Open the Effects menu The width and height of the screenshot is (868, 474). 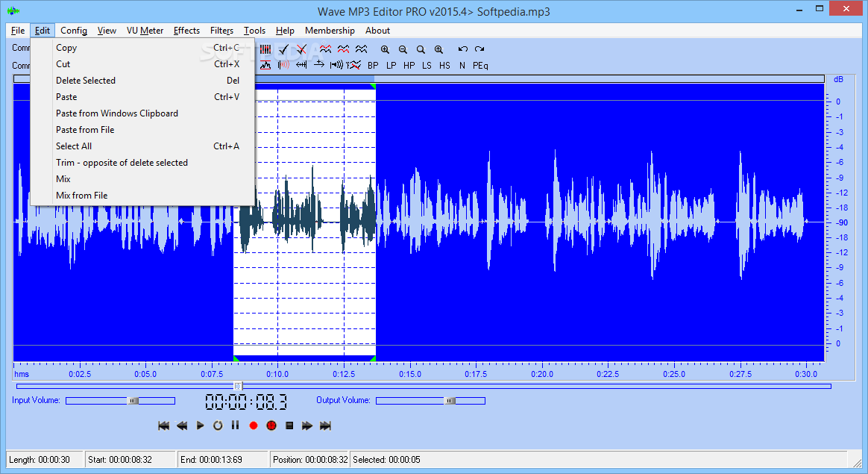coord(186,31)
